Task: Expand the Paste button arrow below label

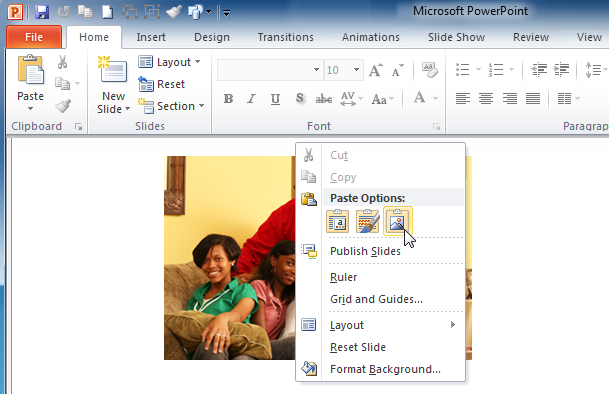Action: point(30,109)
